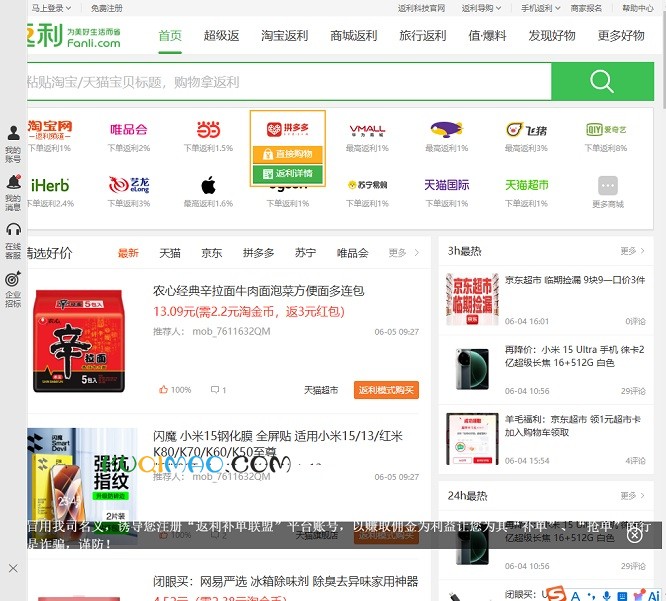Select 旅行返利 navigation tab
The width and height of the screenshot is (666, 601).
coord(423,36)
